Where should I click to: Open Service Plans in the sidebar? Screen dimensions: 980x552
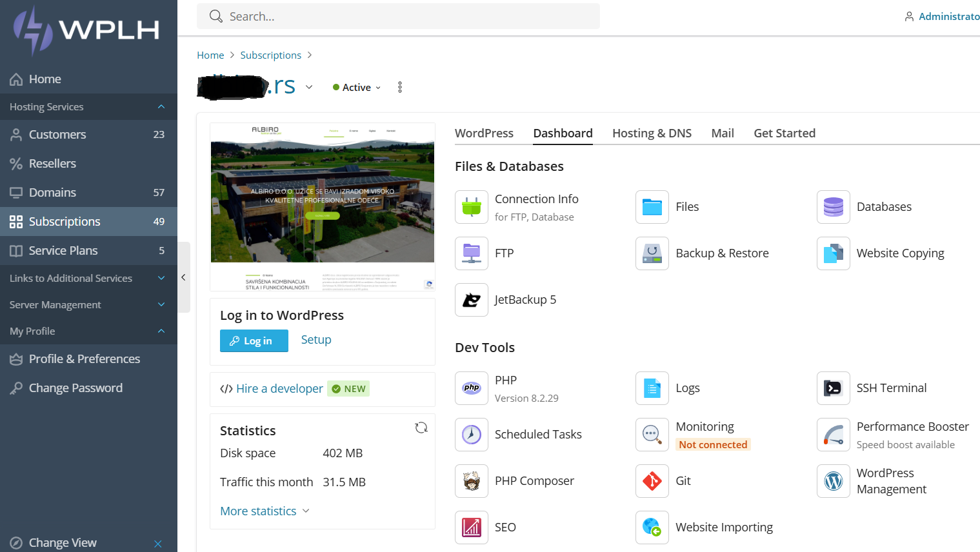pyautogui.click(x=88, y=250)
